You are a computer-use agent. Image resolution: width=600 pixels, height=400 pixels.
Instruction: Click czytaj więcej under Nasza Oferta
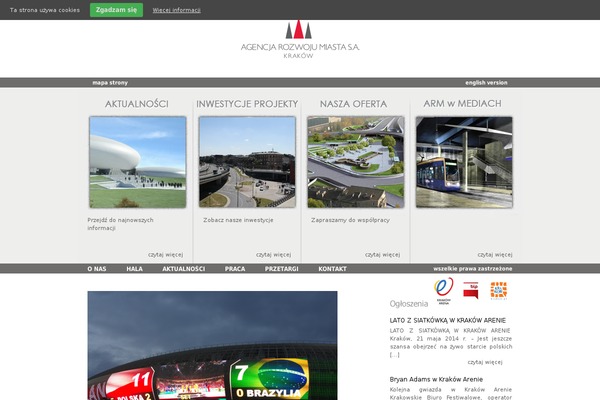tap(382, 255)
